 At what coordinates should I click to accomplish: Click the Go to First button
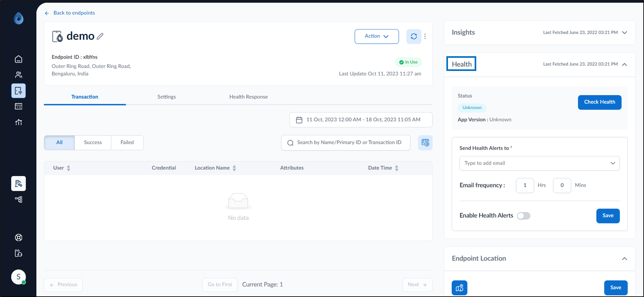click(x=220, y=285)
